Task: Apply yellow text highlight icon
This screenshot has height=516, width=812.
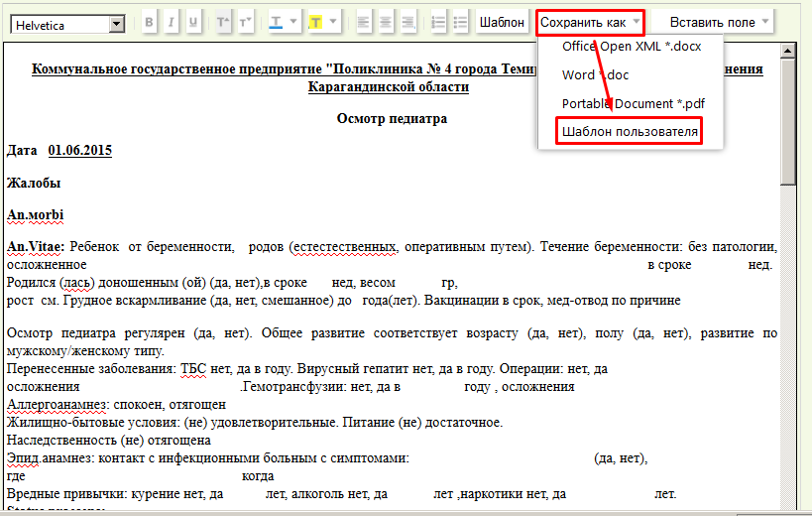Action: (315, 22)
